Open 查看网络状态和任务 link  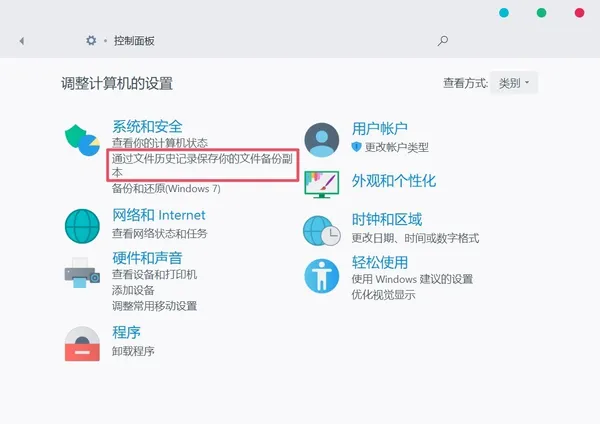click(160, 233)
